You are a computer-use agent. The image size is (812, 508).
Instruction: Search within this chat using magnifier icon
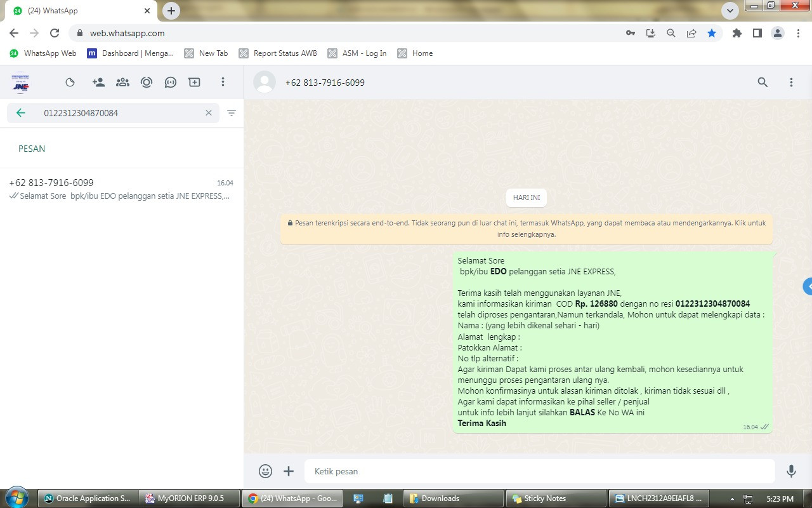763,83
